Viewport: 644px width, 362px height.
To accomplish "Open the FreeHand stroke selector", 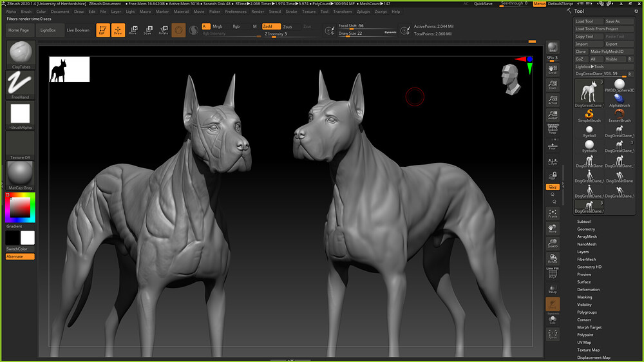I will coord(21,85).
